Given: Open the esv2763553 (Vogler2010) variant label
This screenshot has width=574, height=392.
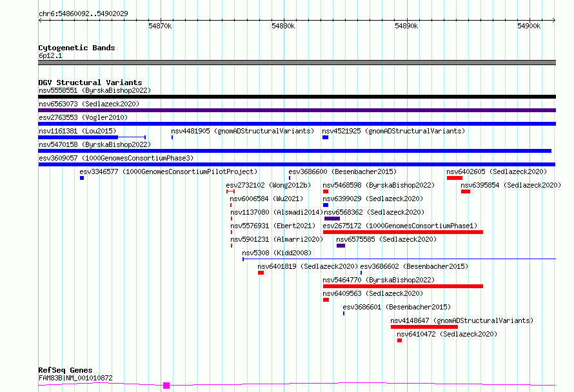Looking at the screenshot, I should pos(83,117).
